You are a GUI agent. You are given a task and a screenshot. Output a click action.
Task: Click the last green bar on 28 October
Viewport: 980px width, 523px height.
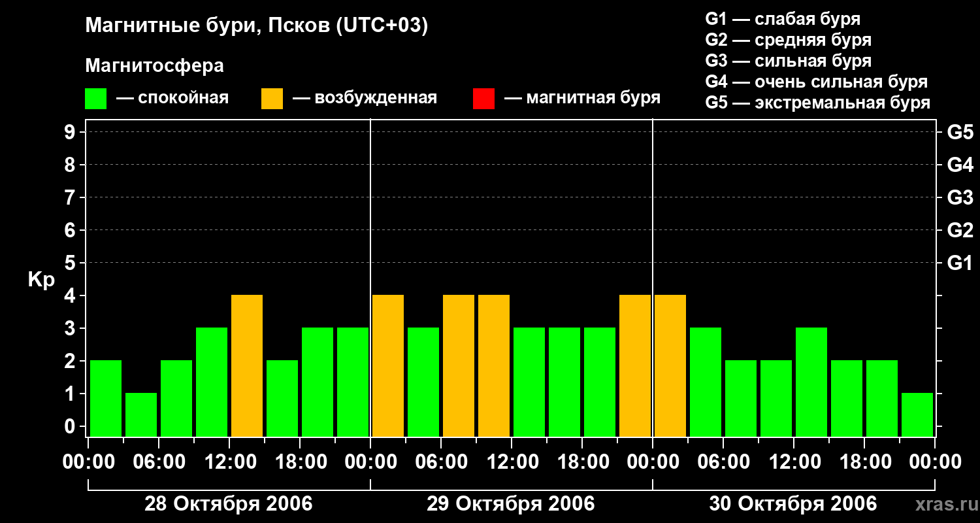click(353, 382)
